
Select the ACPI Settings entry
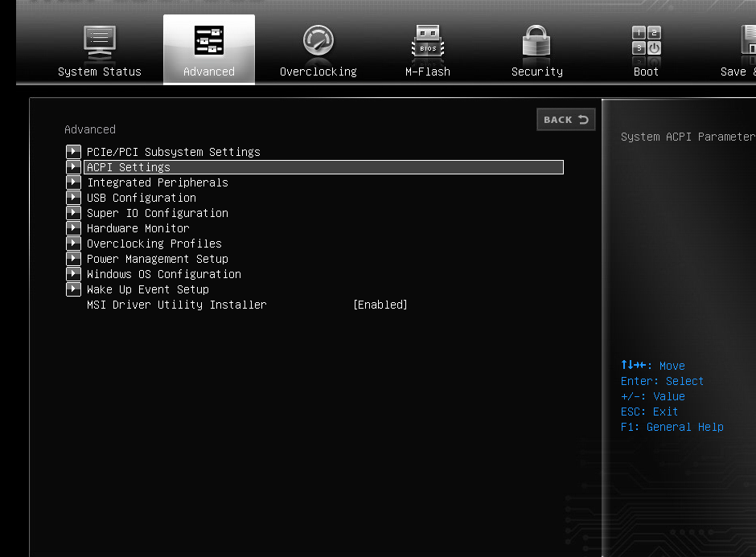click(323, 167)
